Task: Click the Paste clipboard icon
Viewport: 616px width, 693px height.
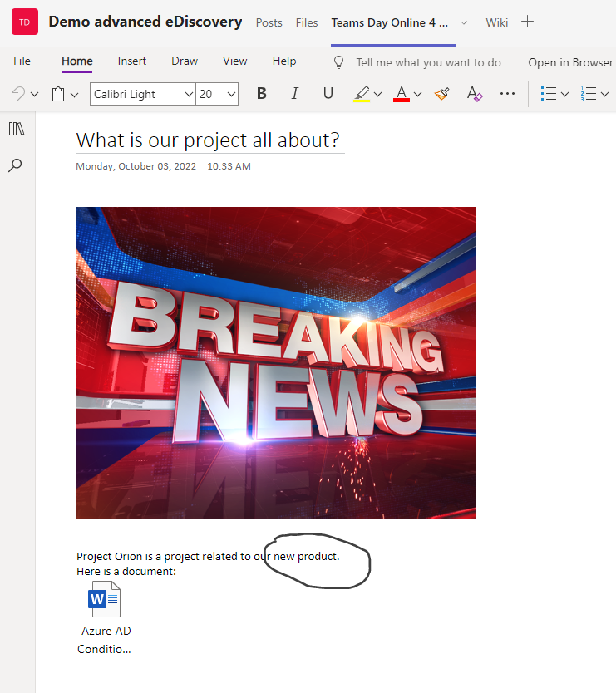Action: (58, 94)
